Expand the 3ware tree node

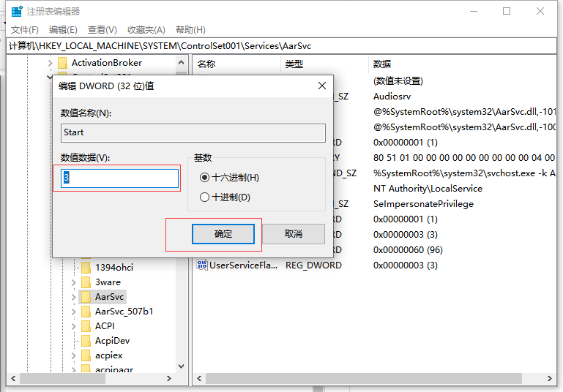[74, 282]
